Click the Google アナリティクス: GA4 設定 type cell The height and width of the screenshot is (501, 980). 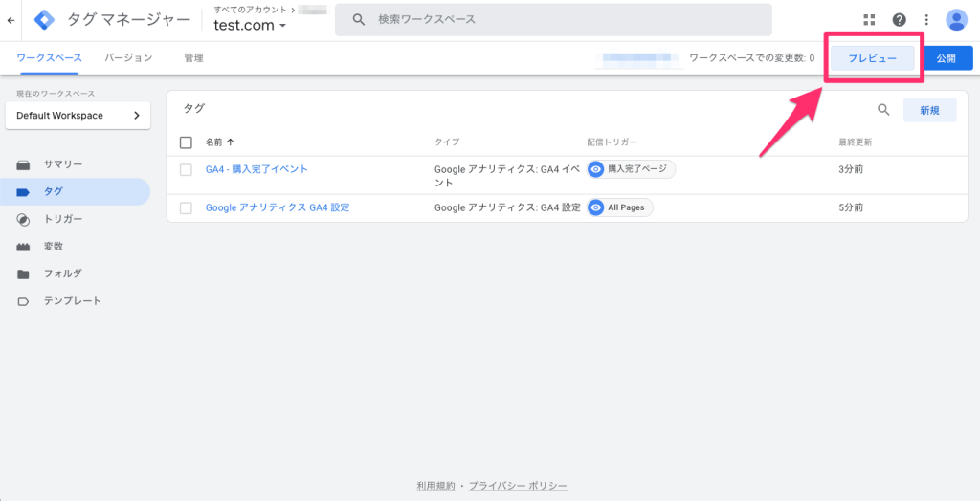click(x=507, y=208)
